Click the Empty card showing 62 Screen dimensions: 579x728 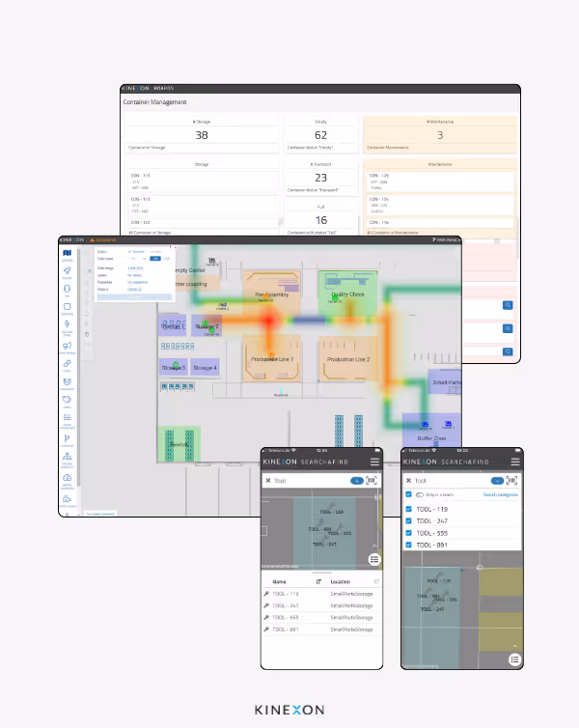click(x=321, y=134)
